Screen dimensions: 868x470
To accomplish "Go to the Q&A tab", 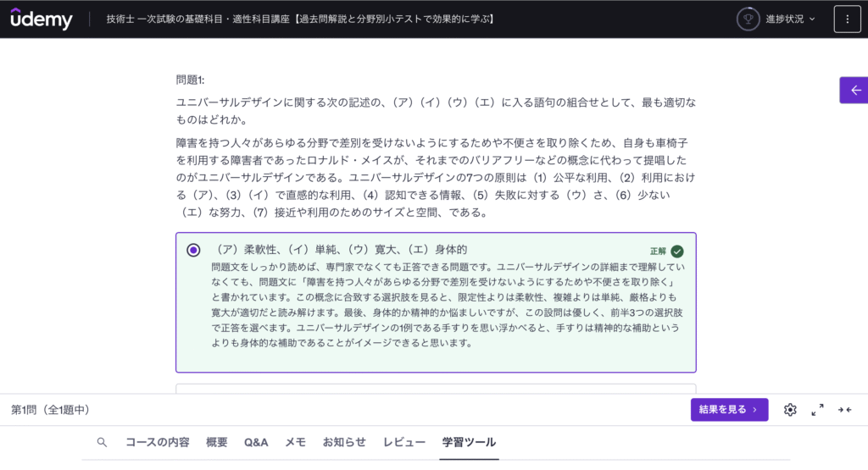I will click(256, 442).
